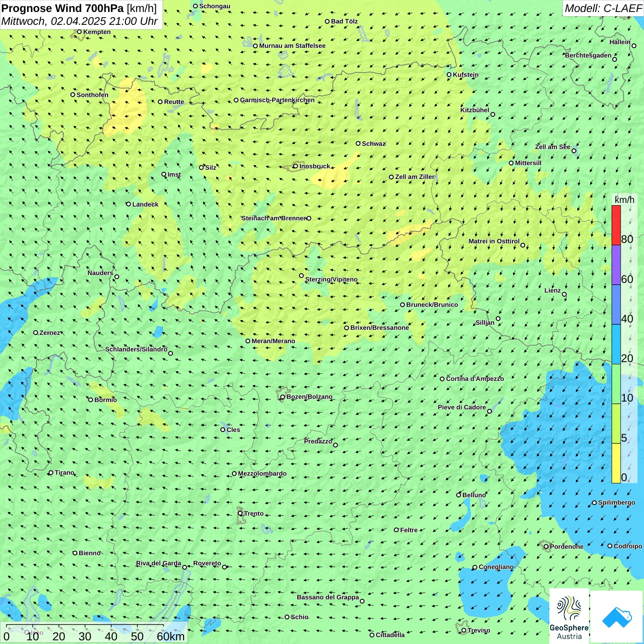
Task: Click the 'Riva del Garda' label
Action: [x=159, y=563]
